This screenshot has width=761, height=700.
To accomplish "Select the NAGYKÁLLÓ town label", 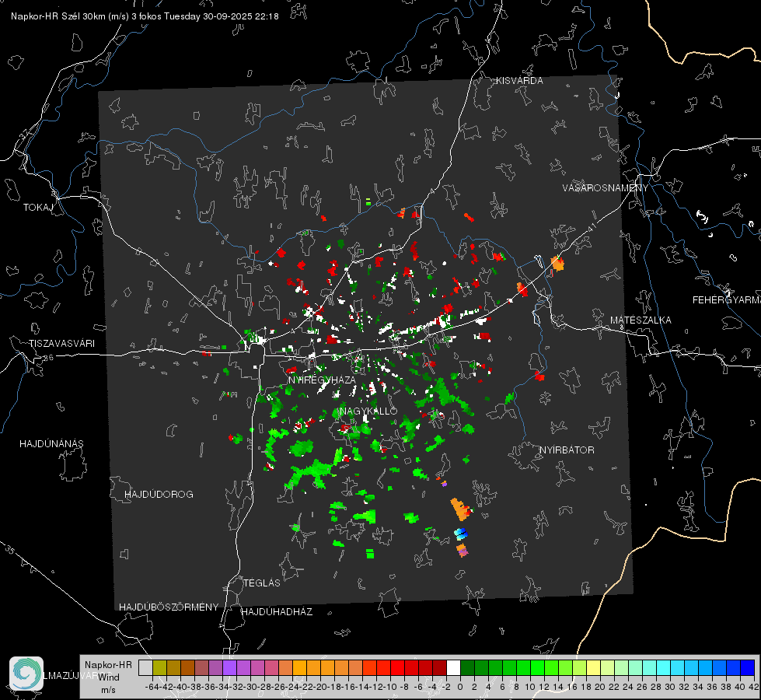I will [369, 411].
